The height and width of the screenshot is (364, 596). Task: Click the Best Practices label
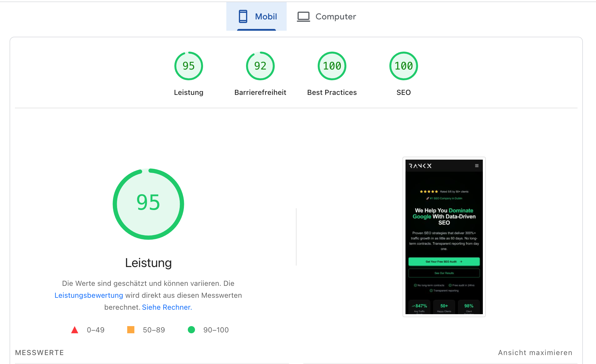[x=332, y=92]
